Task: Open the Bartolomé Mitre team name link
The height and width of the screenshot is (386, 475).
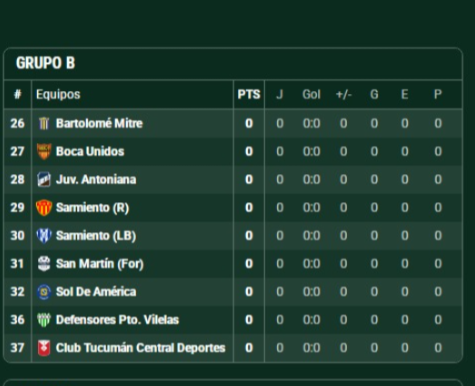Action: pos(99,123)
